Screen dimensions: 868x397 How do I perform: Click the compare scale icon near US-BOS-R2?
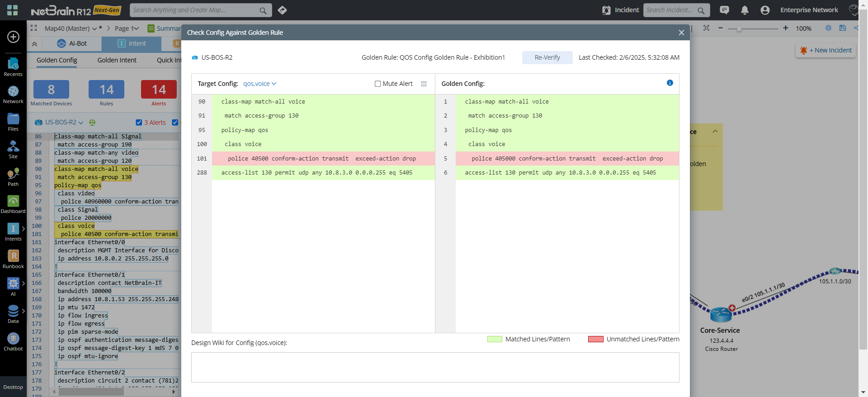(x=92, y=123)
